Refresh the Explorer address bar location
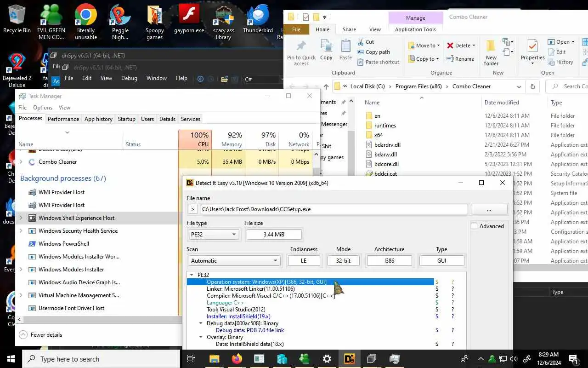Screen dimensions: 588x368 click(x=532, y=86)
